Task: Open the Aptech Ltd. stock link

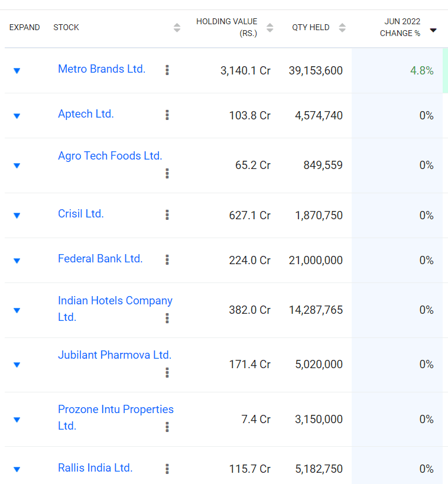Action: point(86,114)
